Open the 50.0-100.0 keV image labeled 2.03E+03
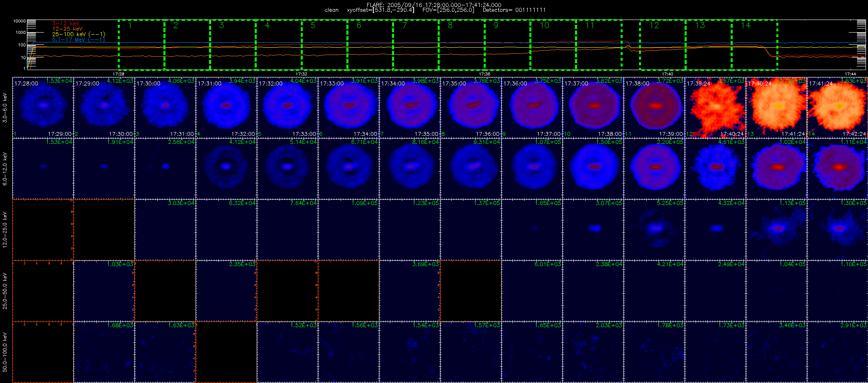Image resolution: width=868 pixels, height=383 pixels. (593, 352)
